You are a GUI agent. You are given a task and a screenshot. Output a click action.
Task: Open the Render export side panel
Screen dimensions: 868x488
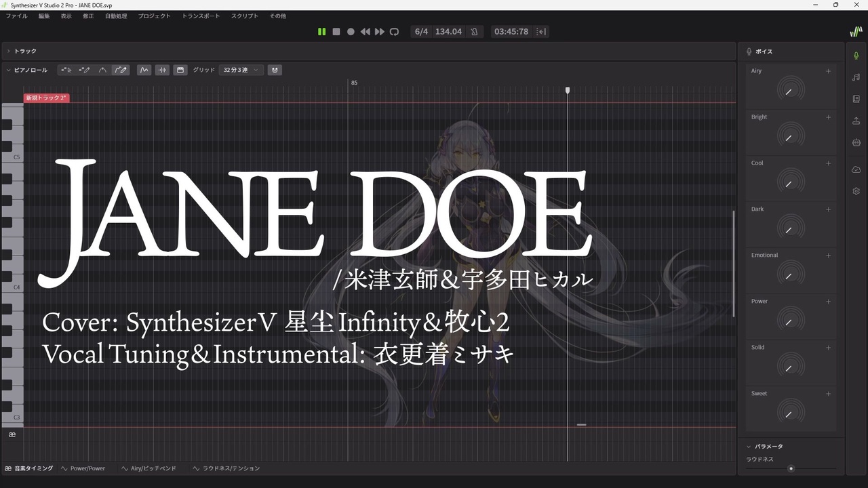tap(856, 121)
